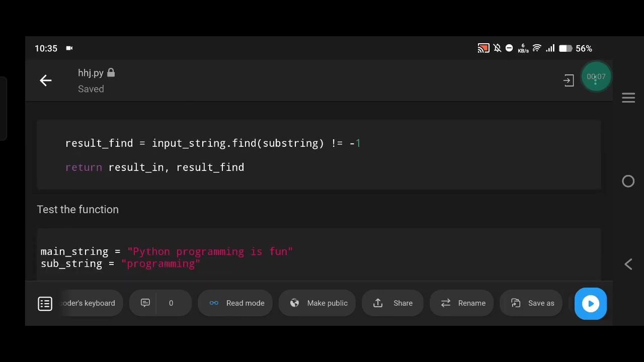Tap the lock icon beside hhj.py
This screenshot has width=644, height=362.
[x=111, y=73]
